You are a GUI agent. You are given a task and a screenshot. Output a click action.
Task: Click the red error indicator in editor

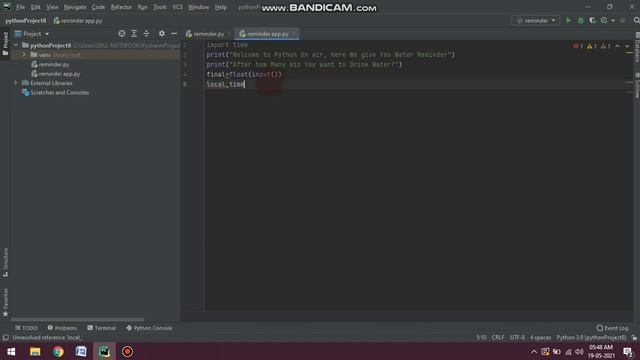coord(578,46)
